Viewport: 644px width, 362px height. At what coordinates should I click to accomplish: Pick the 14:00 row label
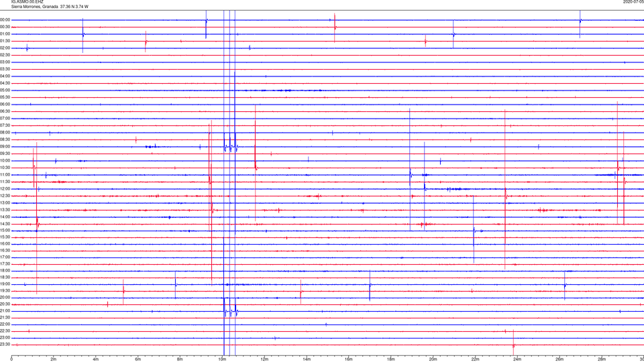(5, 217)
